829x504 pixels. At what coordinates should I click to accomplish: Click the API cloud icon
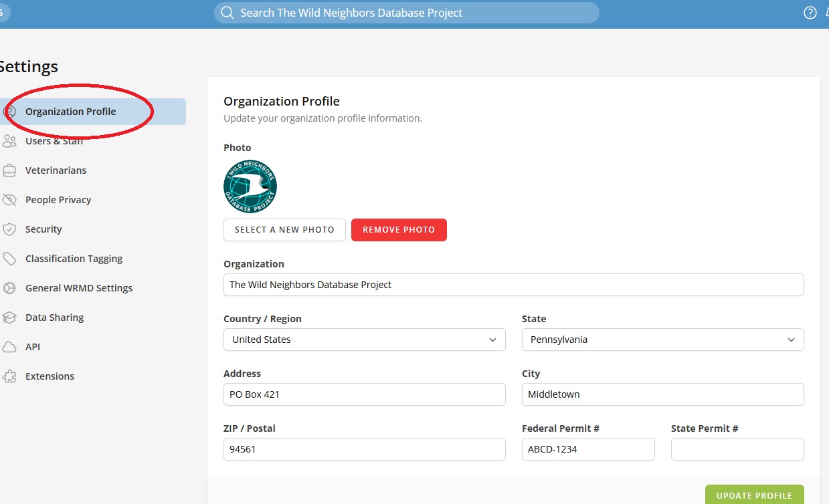(x=9, y=347)
